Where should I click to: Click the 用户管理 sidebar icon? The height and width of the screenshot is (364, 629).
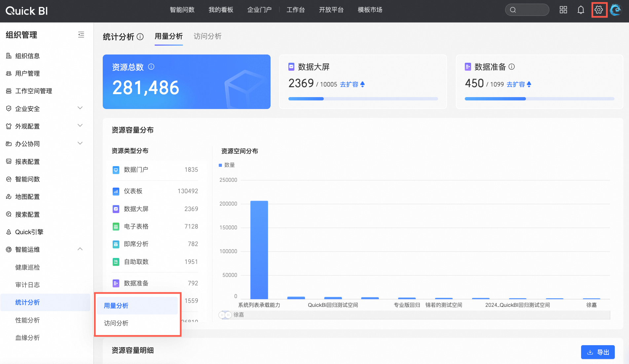click(9, 73)
